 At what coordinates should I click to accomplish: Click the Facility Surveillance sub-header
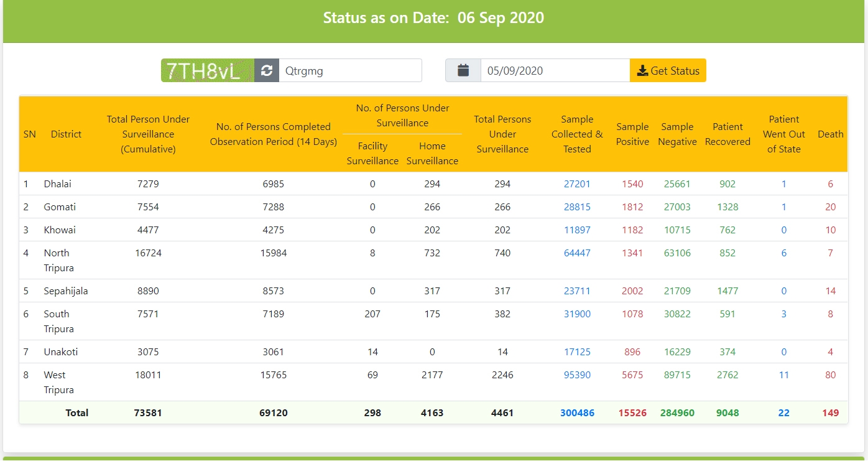tap(372, 154)
